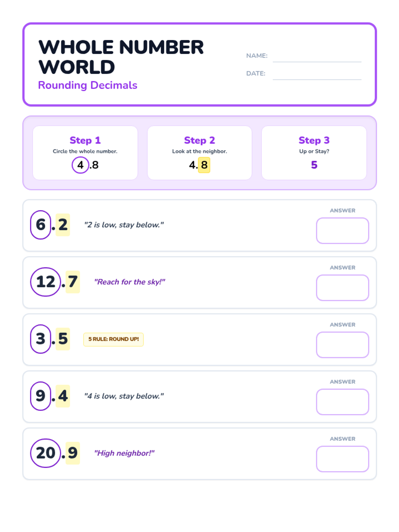Click the 5 RULE: ROUND UP! badge
The width and height of the screenshot is (399, 532).
coord(113,339)
